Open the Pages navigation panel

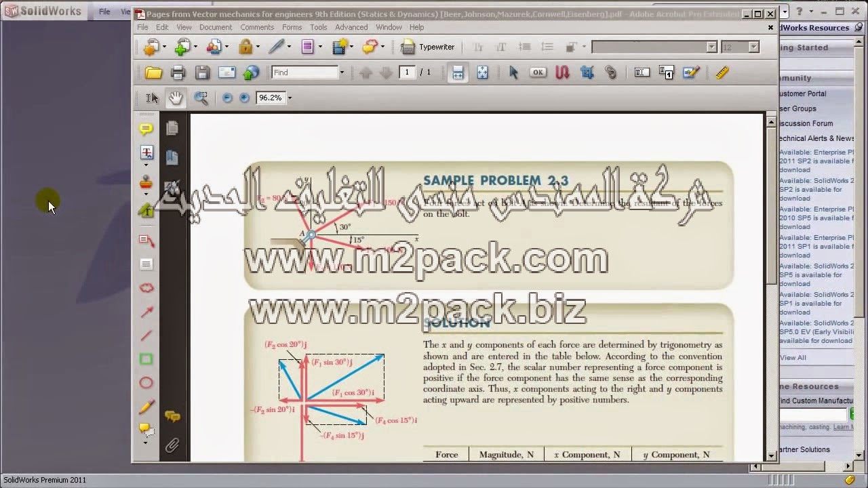[172, 128]
